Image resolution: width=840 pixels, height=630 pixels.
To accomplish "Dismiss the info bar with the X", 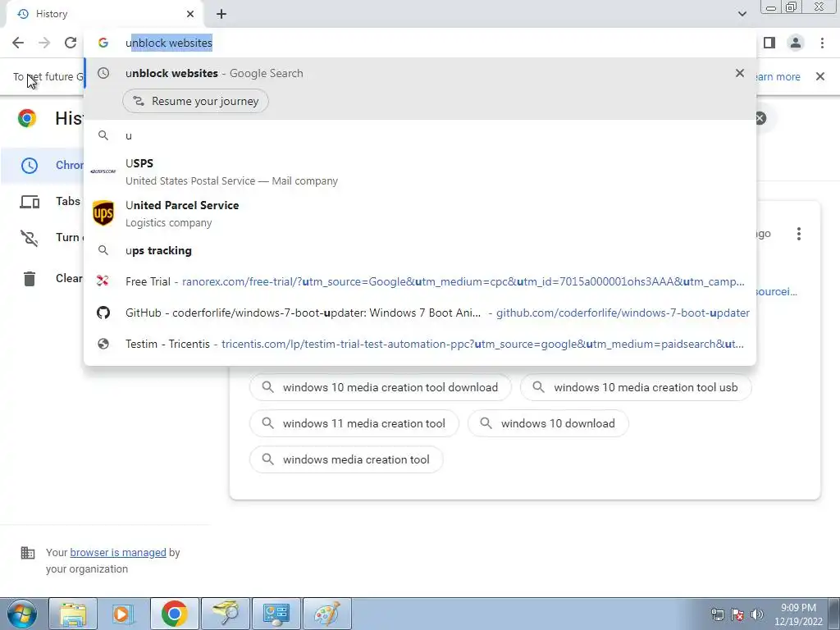I will pos(820,76).
